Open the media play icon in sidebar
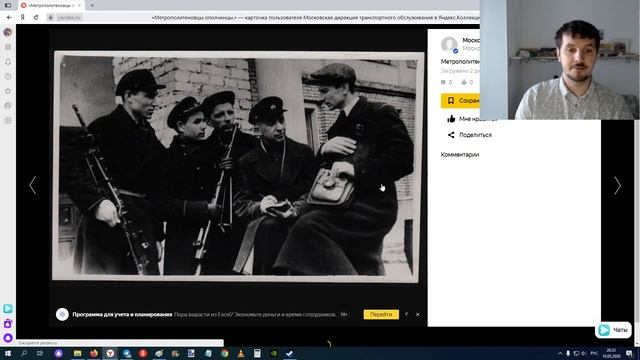The height and width of the screenshot is (360, 640). coord(8,120)
